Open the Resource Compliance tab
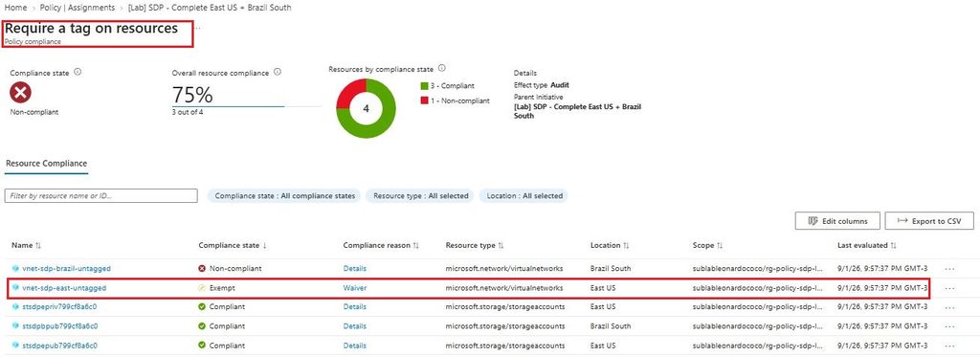The width and height of the screenshot is (980, 357). (x=46, y=164)
